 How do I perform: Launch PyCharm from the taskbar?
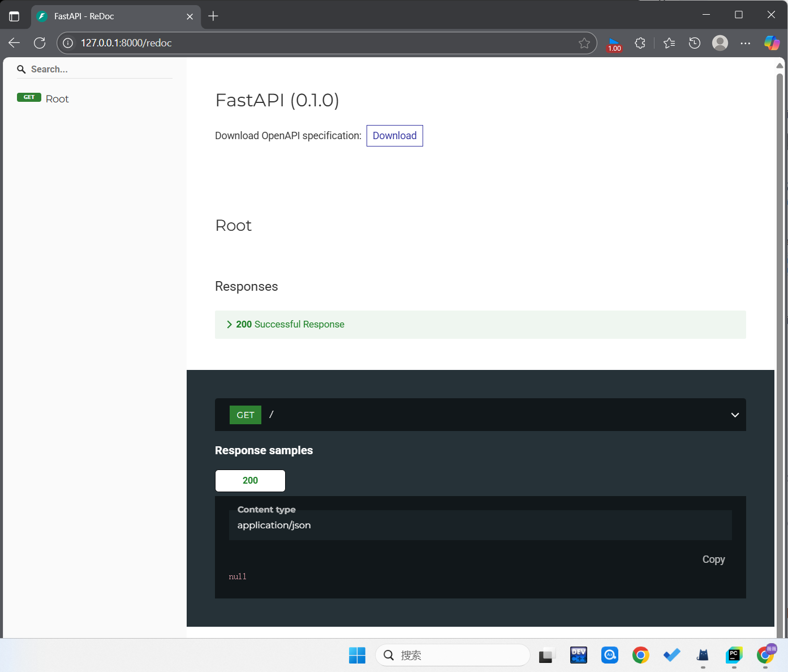coord(734,655)
